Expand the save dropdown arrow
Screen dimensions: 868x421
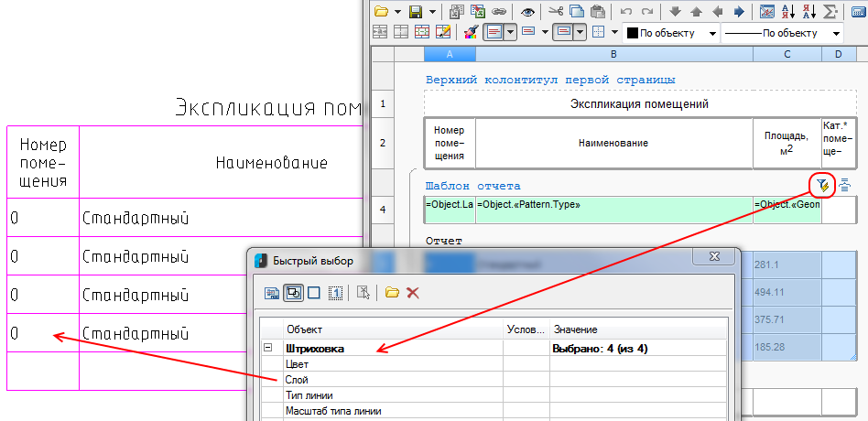(x=432, y=12)
